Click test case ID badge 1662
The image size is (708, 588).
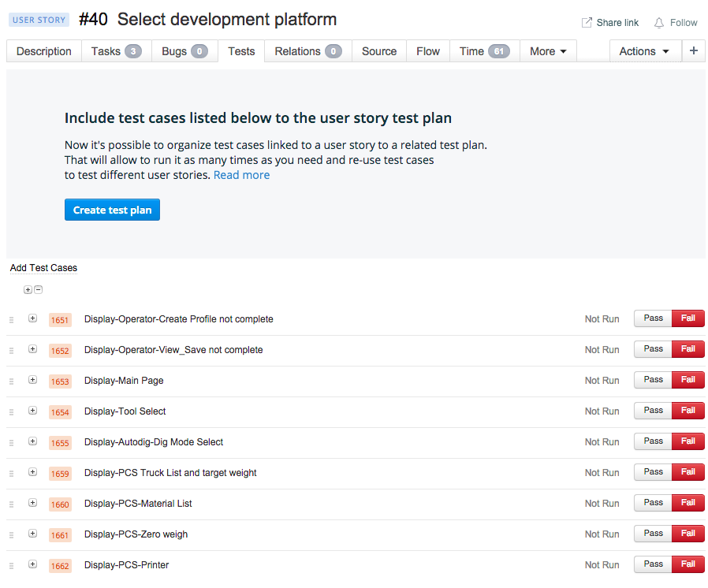(x=60, y=565)
